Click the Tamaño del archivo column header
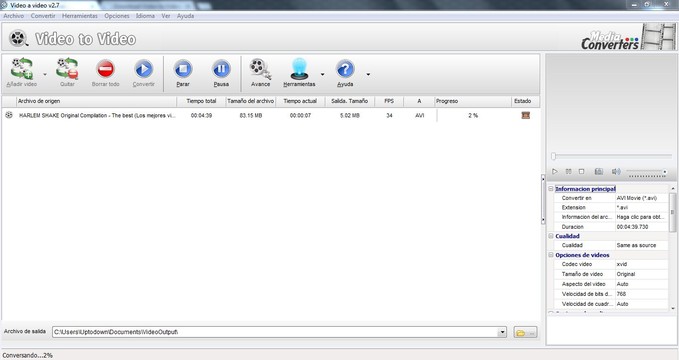Image resolution: width=679 pixels, height=360 pixels. [251, 101]
